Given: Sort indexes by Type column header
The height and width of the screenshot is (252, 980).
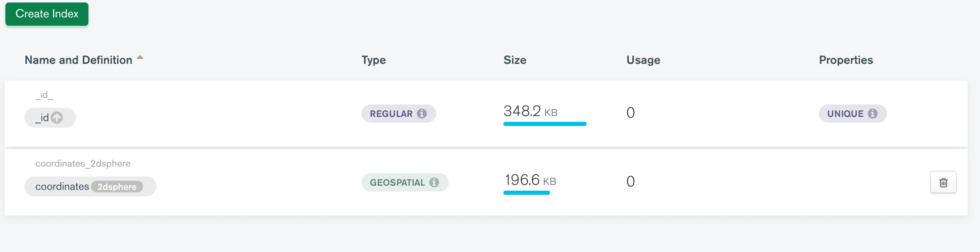Looking at the screenshot, I should pos(374,60).
